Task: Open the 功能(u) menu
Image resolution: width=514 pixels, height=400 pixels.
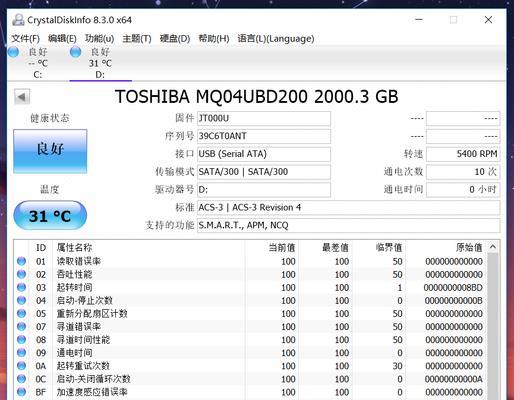Action: coord(99,39)
